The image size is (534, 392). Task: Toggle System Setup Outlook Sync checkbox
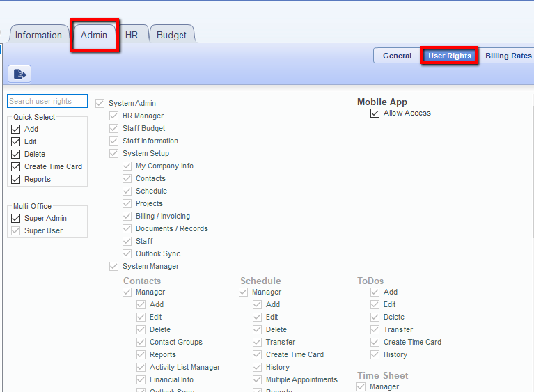point(127,253)
